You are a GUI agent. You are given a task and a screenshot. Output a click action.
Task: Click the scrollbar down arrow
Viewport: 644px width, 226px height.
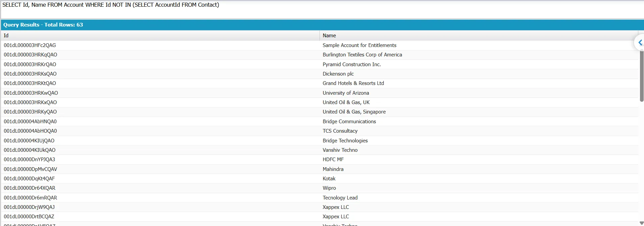[x=642, y=223]
